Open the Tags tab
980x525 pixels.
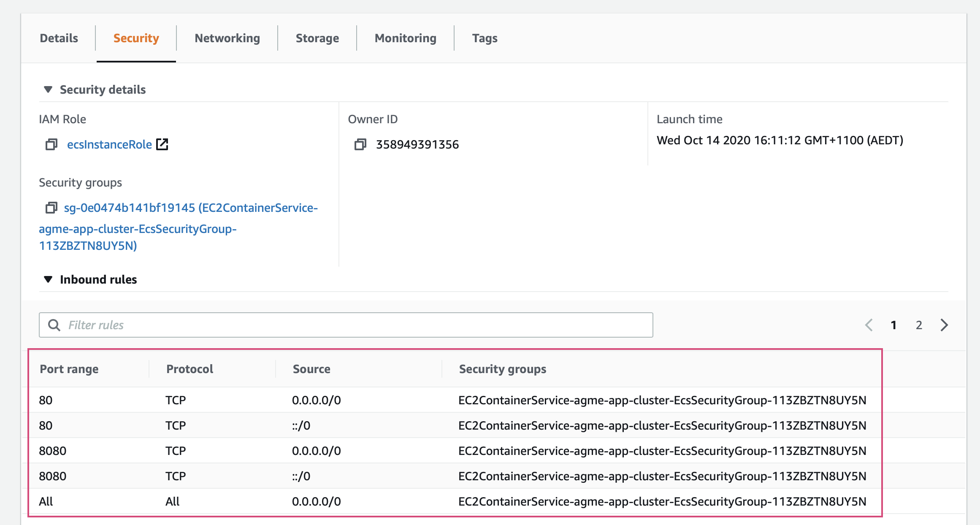[x=485, y=38]
